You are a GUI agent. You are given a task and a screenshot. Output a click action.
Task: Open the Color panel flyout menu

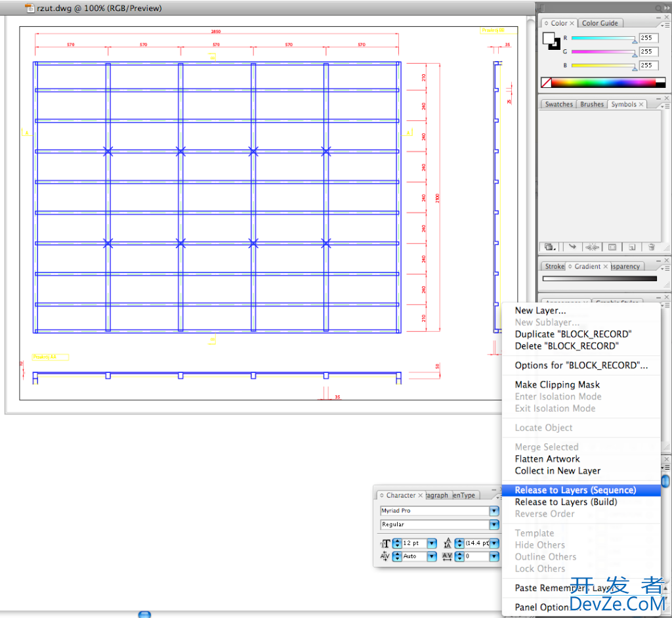point(665,26)
